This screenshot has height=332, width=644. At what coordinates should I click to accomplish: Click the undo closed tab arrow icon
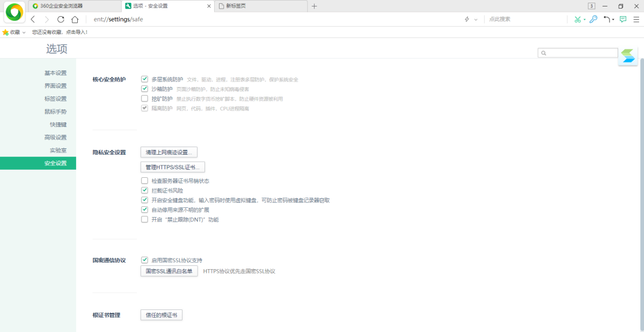(606, 19)
